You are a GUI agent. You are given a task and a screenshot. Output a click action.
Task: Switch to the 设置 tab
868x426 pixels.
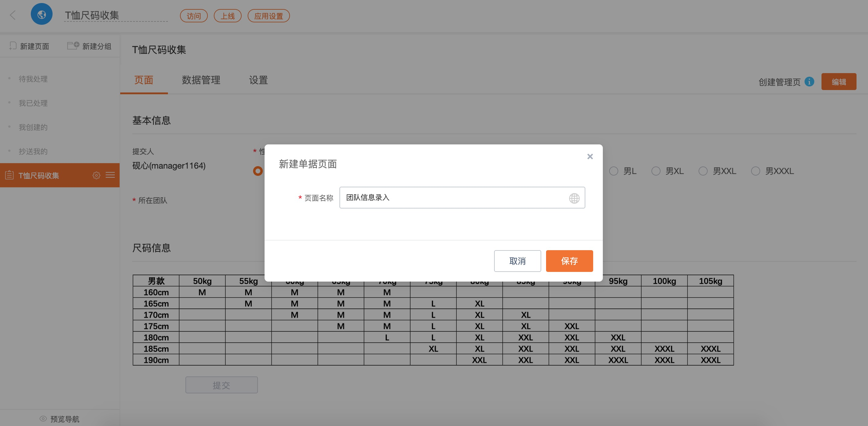(x=258, y=80)
